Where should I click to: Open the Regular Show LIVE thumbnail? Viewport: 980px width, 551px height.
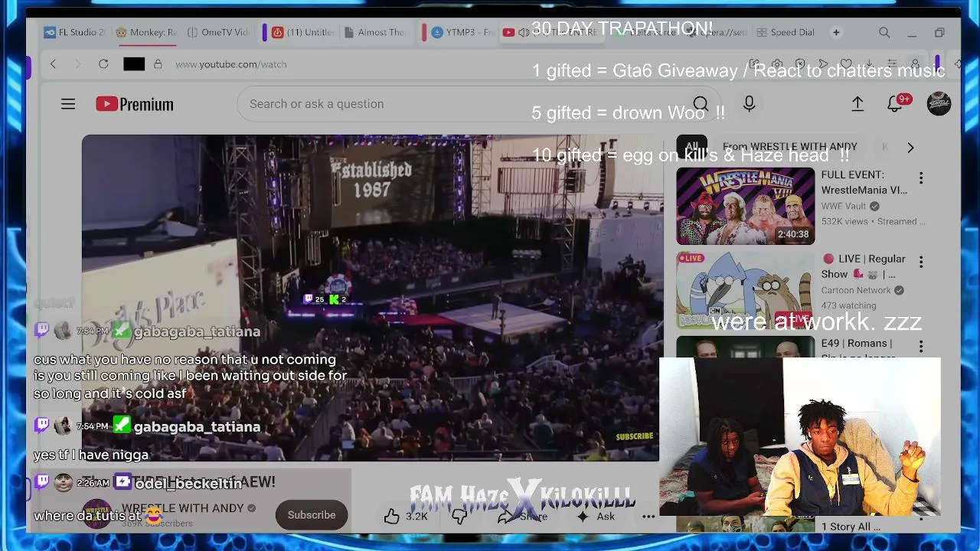(745, 290)
